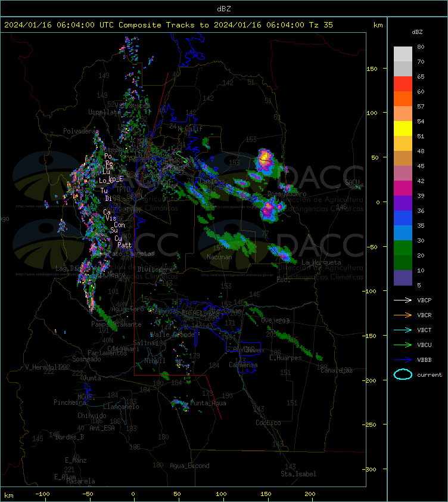The image size is (448, 502).
Task: Click the 'VBCP' legend label
Action: 424,300
